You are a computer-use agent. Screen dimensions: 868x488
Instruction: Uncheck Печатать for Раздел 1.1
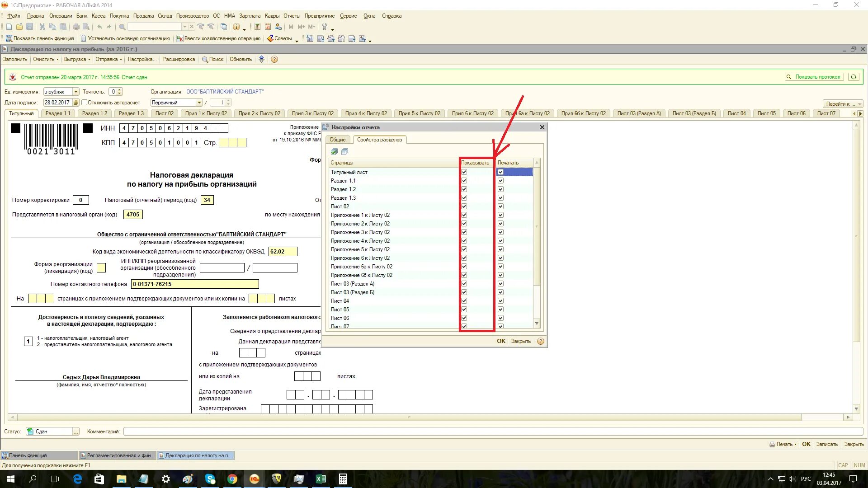pos(500,181)
